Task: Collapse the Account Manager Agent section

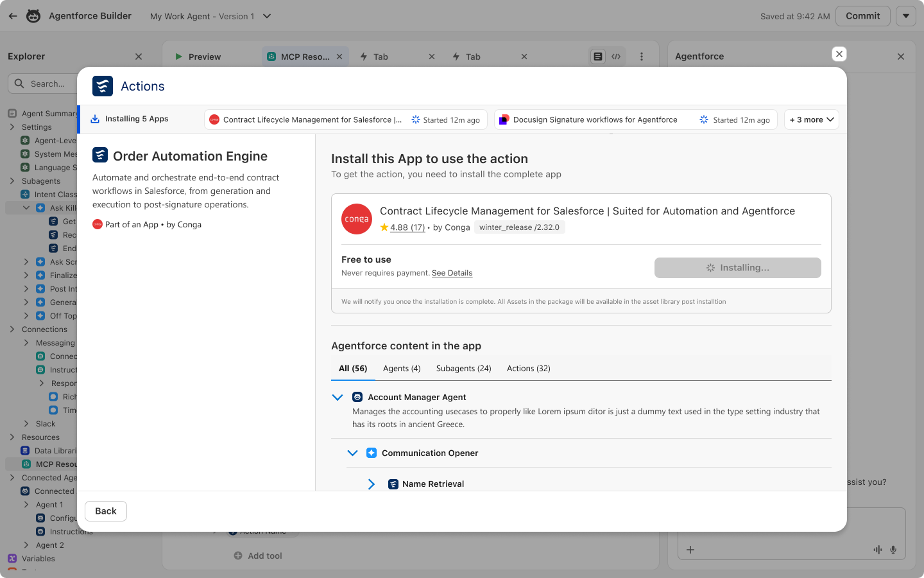Action: tap(338, 398)
